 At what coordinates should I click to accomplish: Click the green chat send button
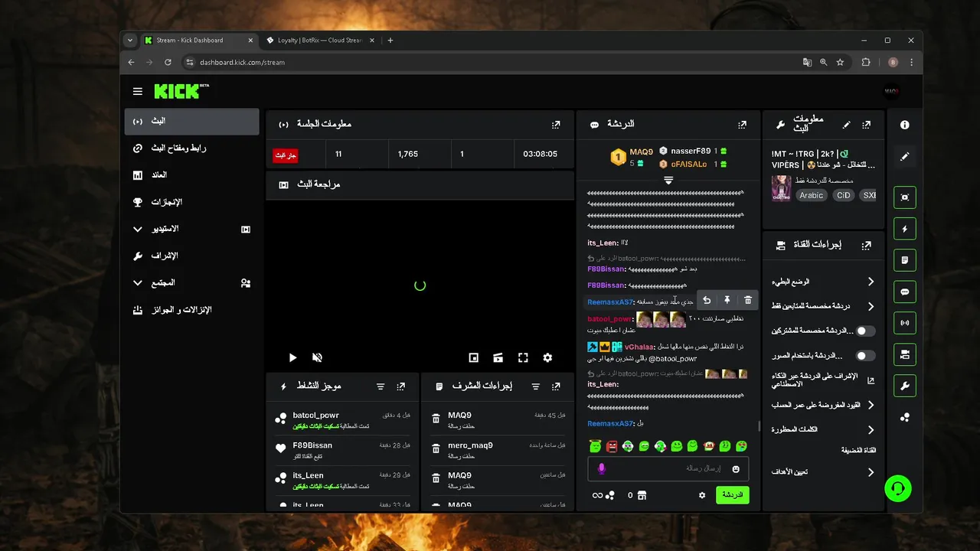pos(733,495)
